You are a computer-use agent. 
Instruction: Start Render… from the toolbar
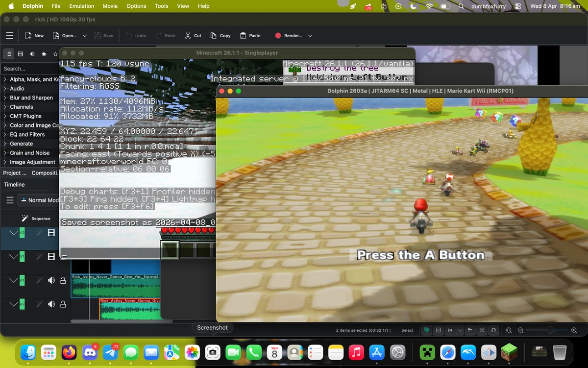coord(288,35)
